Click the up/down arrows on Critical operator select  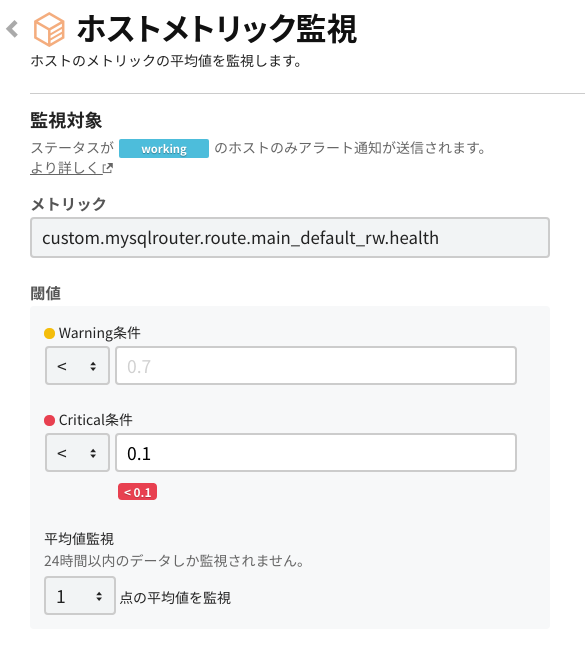[x=93, y=453]
